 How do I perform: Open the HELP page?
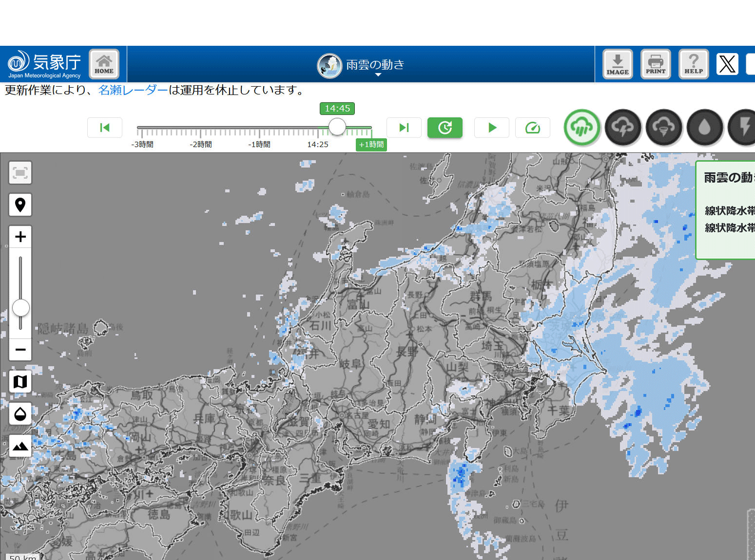click(x=694, y=64)
